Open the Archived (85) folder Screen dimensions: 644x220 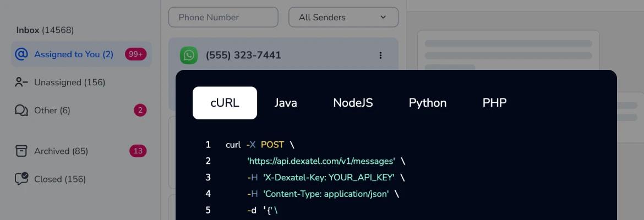click(x=61, y=151)
